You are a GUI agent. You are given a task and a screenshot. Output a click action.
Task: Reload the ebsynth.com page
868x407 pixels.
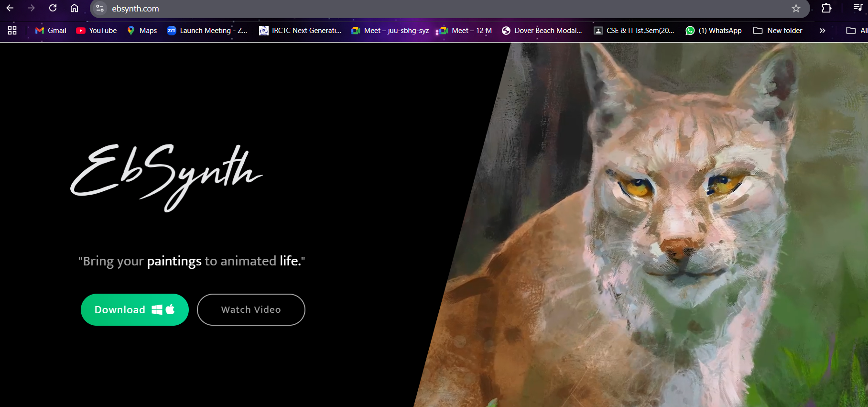[x=53, y=8]
